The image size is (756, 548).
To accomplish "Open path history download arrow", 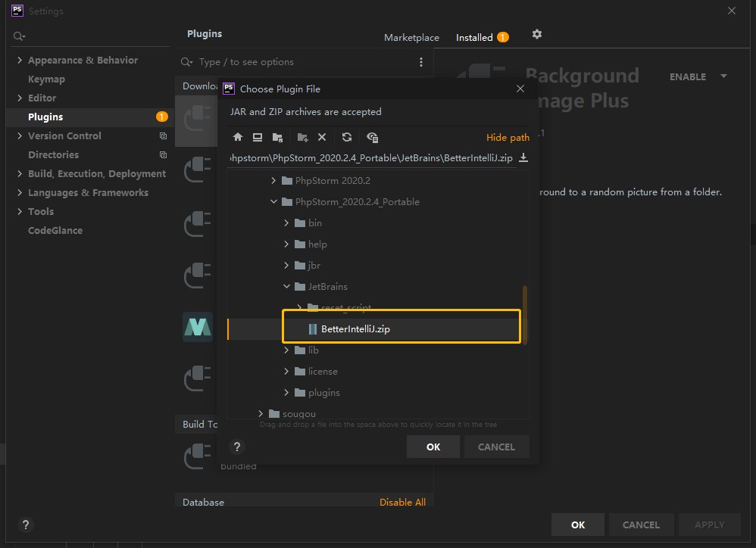I will 523,157.
